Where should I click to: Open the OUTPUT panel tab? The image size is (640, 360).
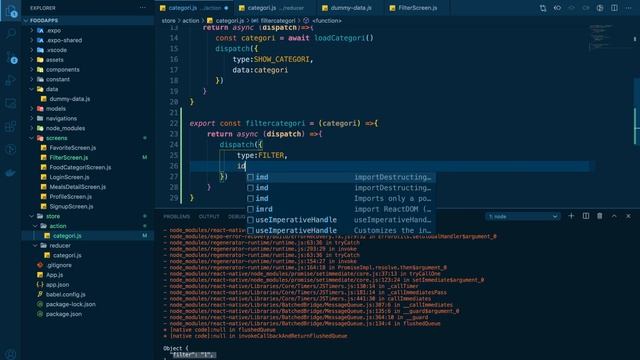pos(209,216)
